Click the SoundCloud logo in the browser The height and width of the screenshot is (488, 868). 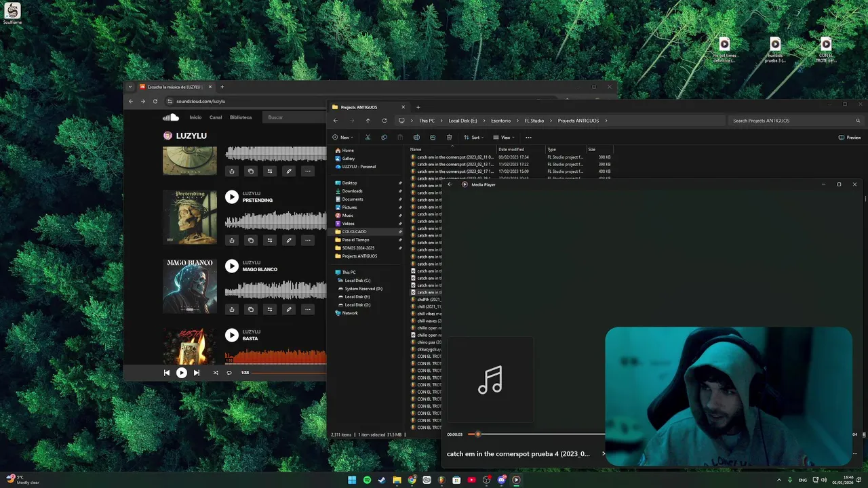171,117
